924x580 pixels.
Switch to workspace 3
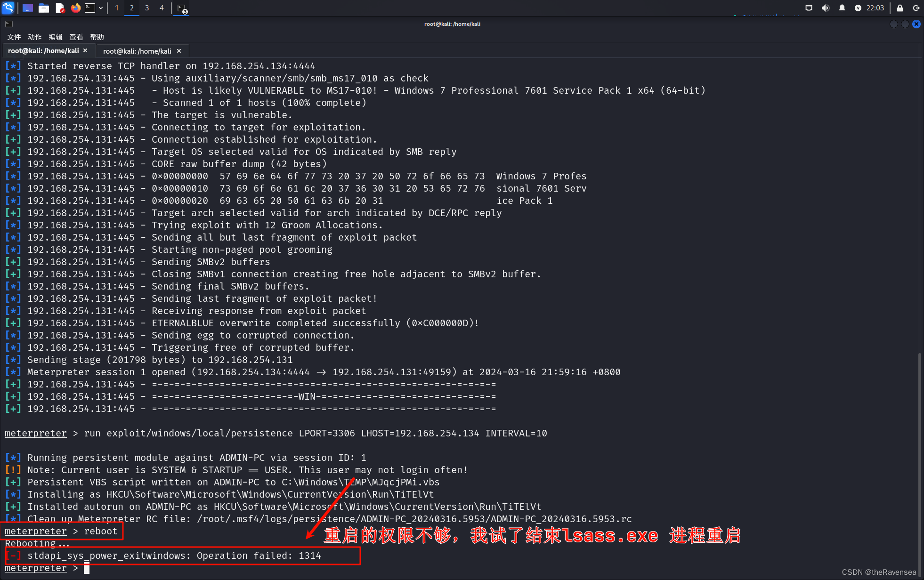point(147,8)
